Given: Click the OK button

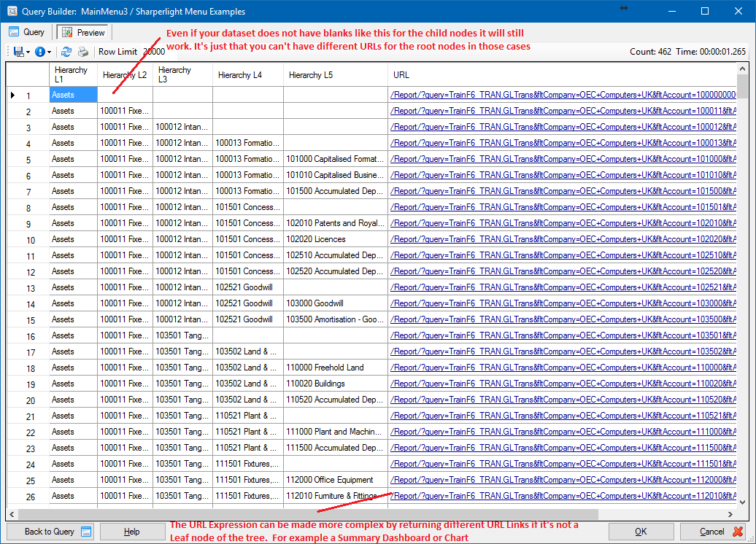Looking at the screenshot, I should point(641,532).
